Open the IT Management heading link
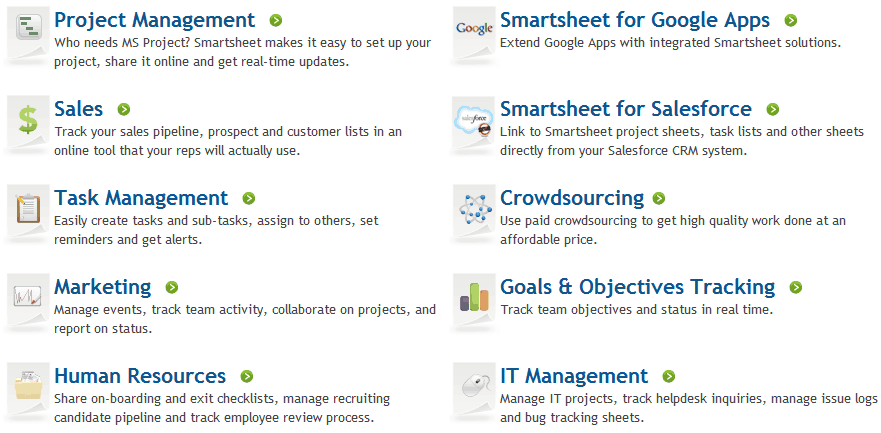 click(574, 376)
